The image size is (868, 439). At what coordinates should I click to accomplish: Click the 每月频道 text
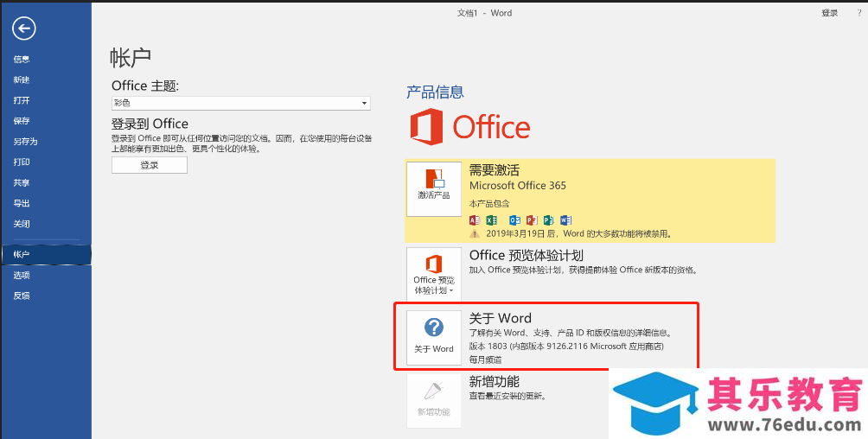click(486, 359)
